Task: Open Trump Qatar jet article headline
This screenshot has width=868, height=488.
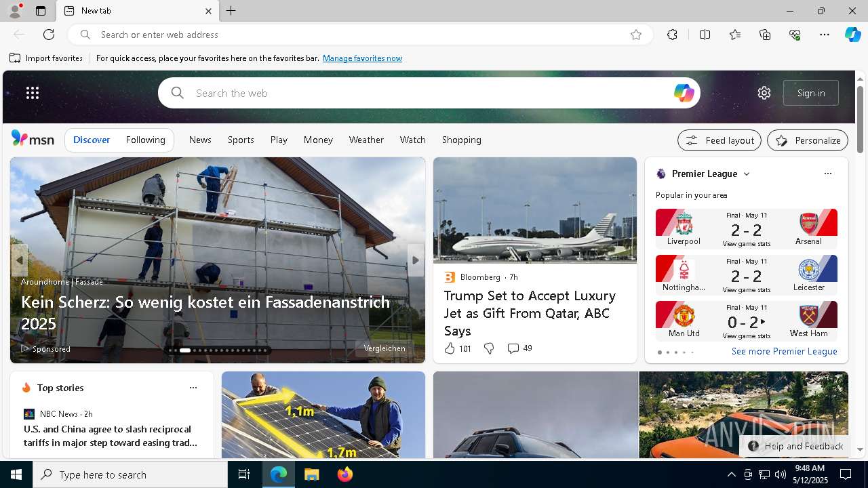Action: click(x=530, y=313)
